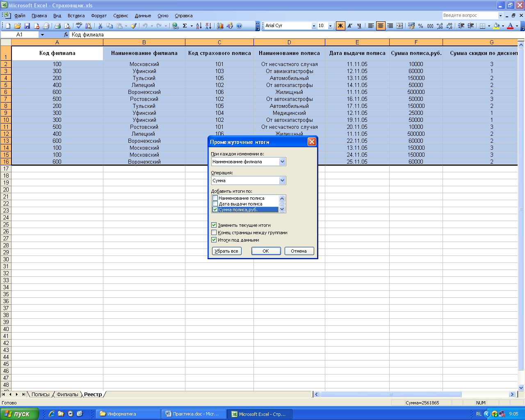Open a file with the folder icon

click(18, 26)
